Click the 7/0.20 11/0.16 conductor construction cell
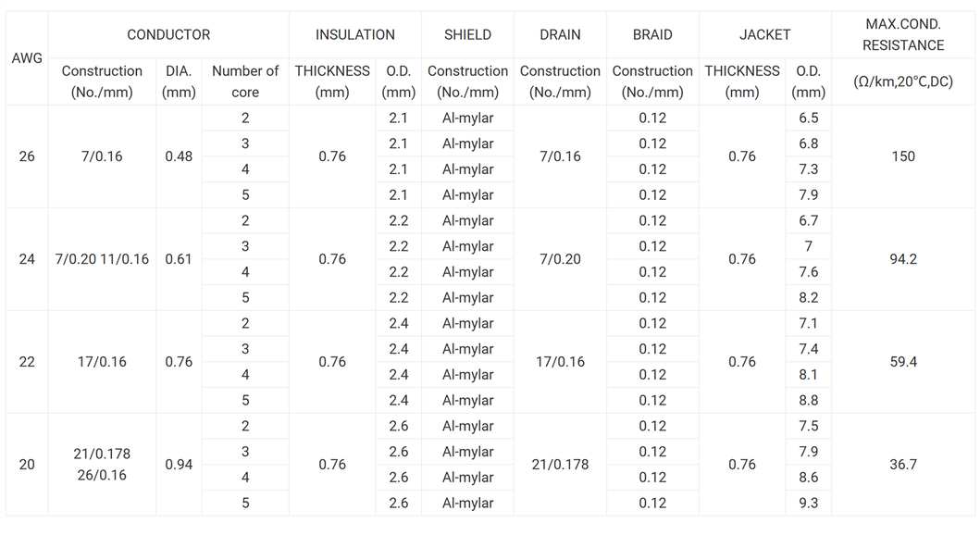The width and height of the screenshot is (980, 548). point(102,259)
